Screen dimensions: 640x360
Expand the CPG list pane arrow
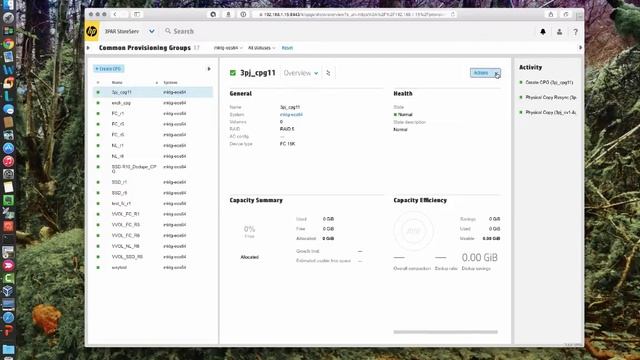pos(209,69)
